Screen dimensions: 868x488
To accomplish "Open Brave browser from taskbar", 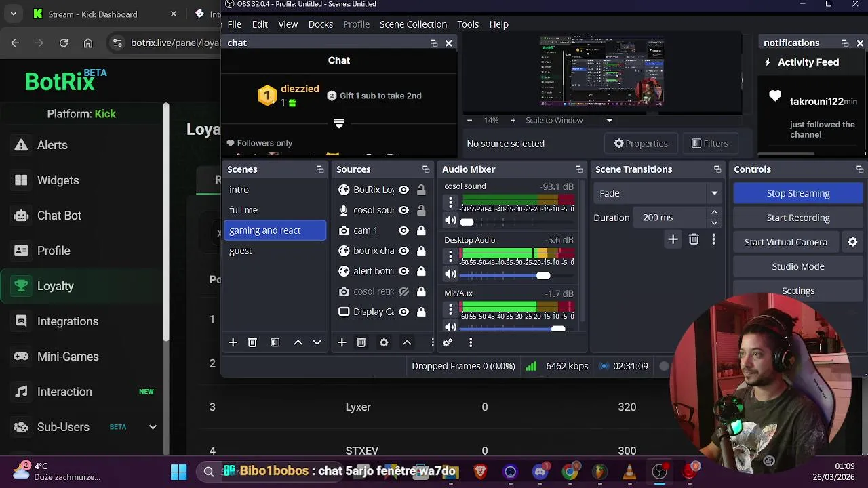I will [x=480, y=471].
